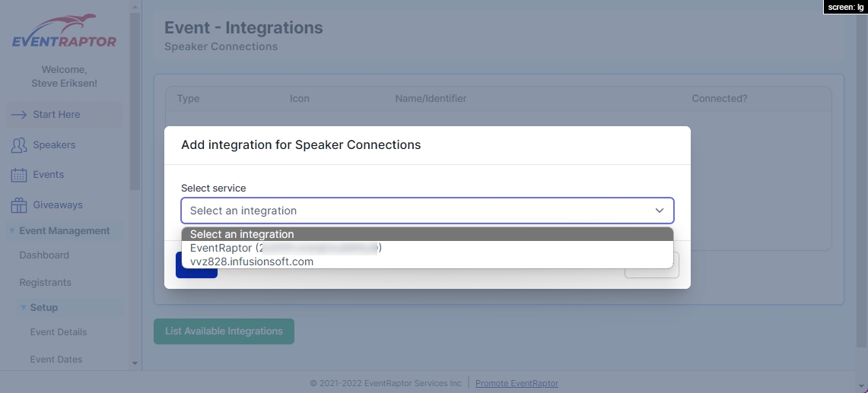
Task: Click the Events calendar icon
Action: coord(19,175)
